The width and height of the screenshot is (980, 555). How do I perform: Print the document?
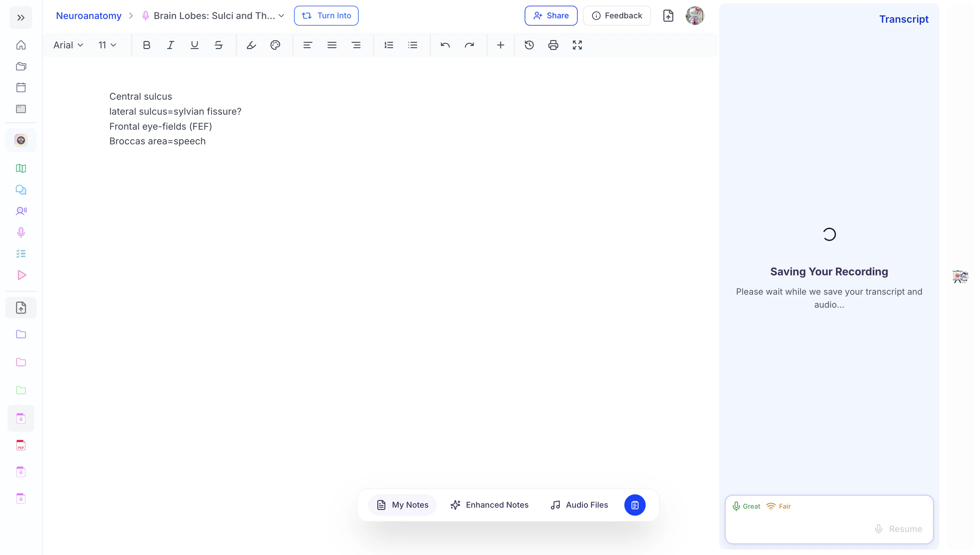pos(553,45)
